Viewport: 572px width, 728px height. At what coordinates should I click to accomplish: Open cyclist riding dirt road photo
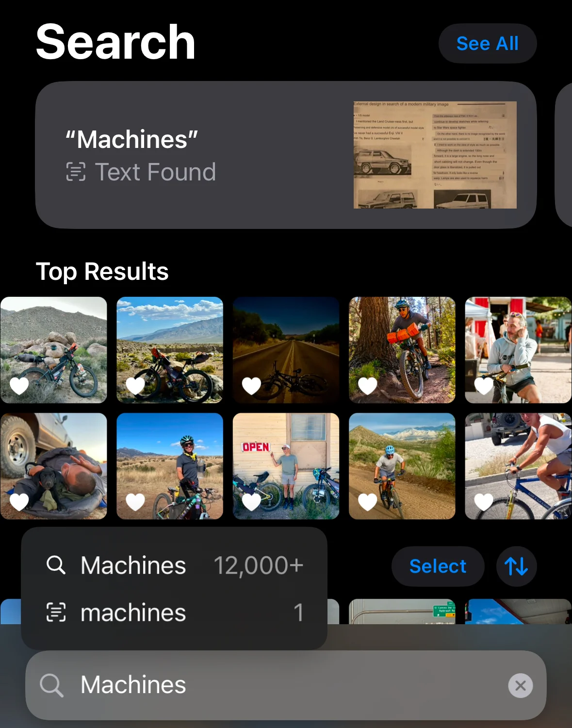coord(402,466)
